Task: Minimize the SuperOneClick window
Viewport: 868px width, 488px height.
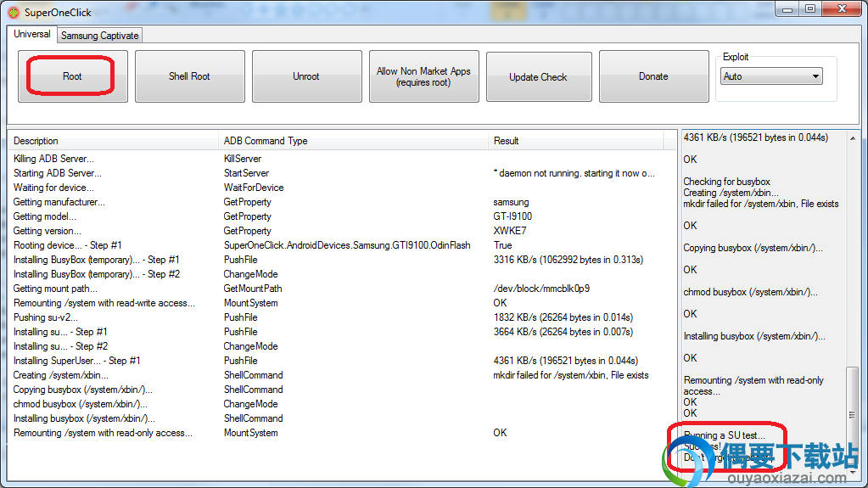Action: [x=787, y=8]
